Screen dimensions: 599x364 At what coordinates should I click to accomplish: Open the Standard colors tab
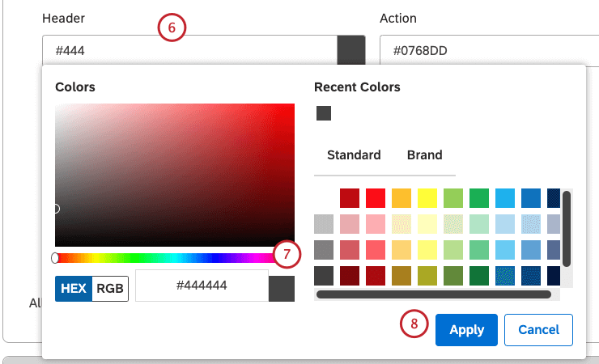pyautogui.click(x=354, y=154)
